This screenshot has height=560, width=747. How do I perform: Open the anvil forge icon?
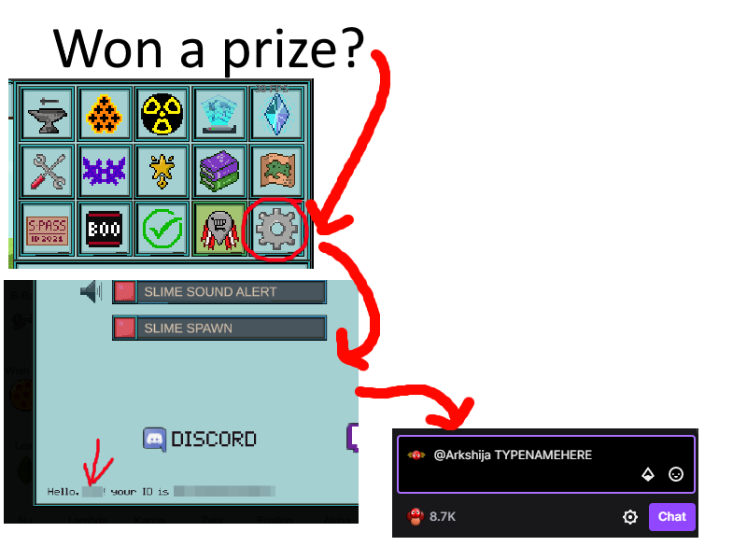point(48,114)
